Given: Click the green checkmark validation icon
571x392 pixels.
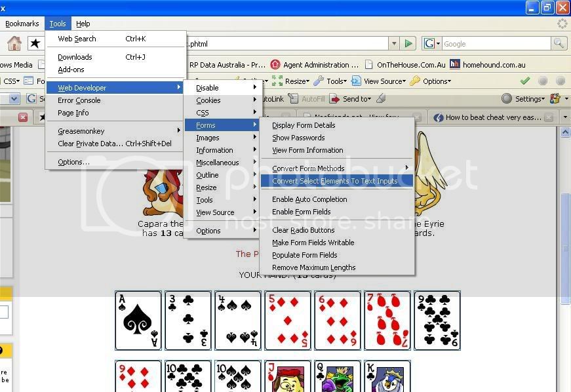Looking at the screenshot, I should 524,81.
